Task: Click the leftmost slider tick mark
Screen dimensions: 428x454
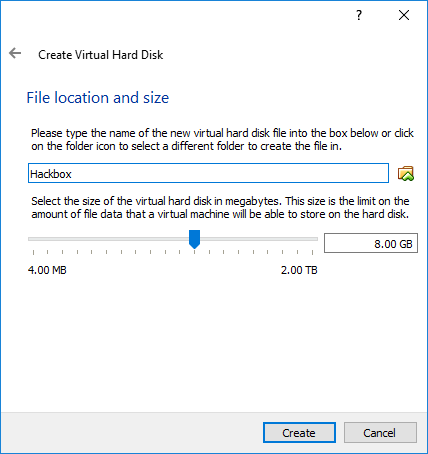Action: 33,252
